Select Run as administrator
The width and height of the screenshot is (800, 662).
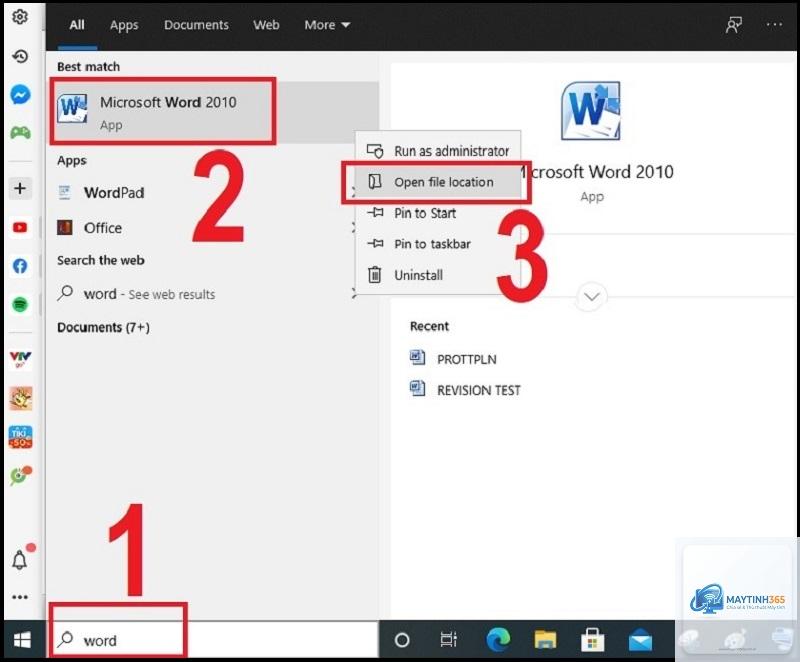click(x=438, y=151)
